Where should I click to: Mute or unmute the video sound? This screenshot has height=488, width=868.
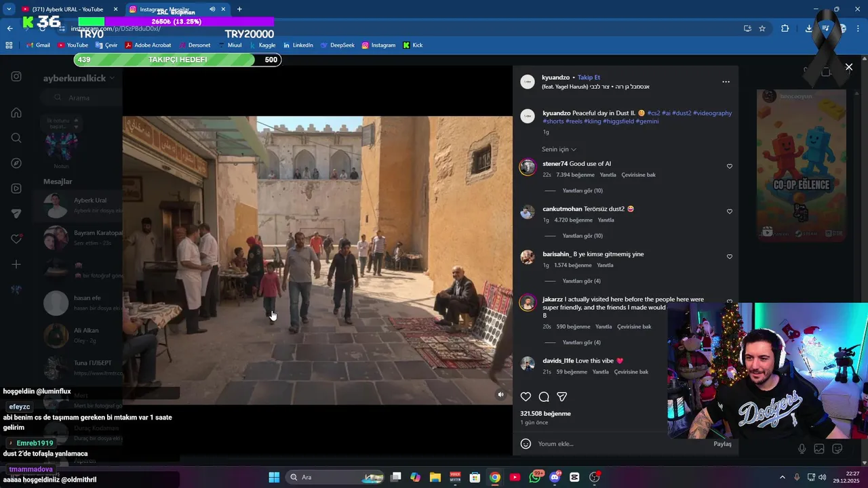[500, 394]
